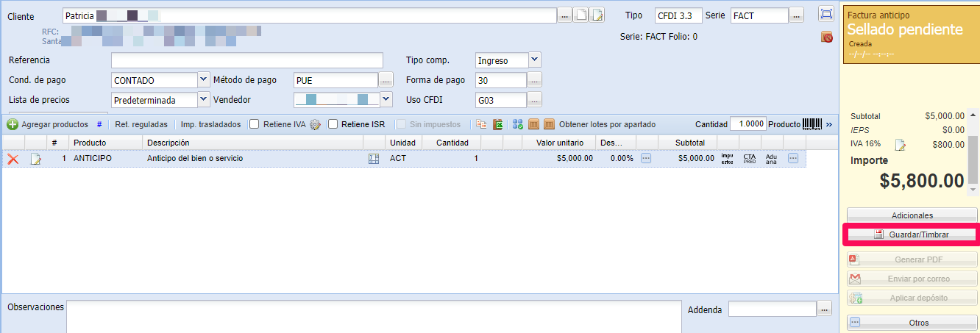Open client search ellipsis next to Cliente field
The image size is (980, 333).
point(564,15)
